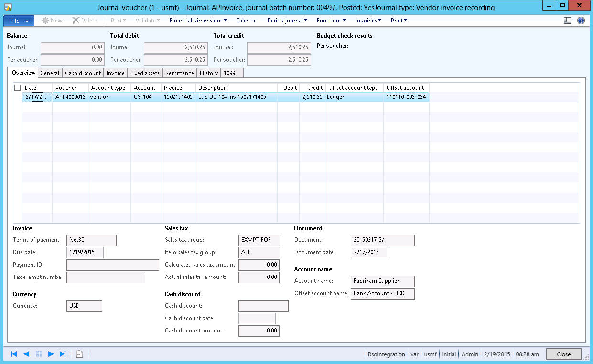Click the Due date field showing 3/19/2015
The image size is (593, 364).
(85, 252)
